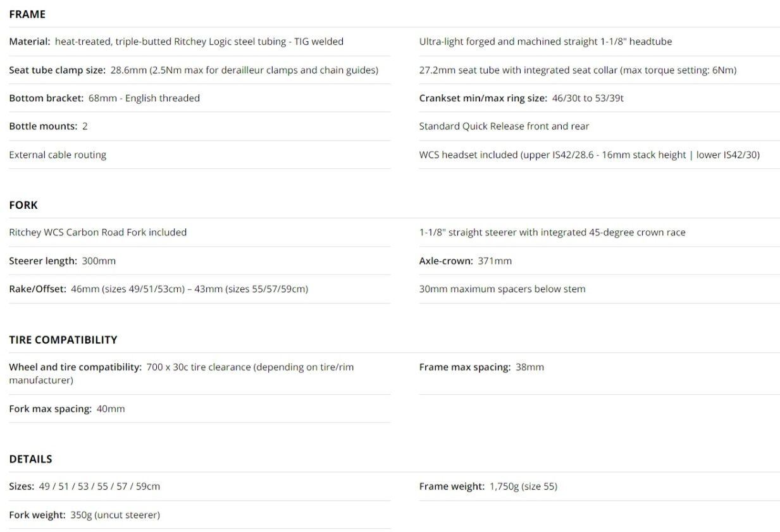This screenshot has width=780, height=532.
Task: Select the Seat tube clamp size label
Action: (57, 70)
